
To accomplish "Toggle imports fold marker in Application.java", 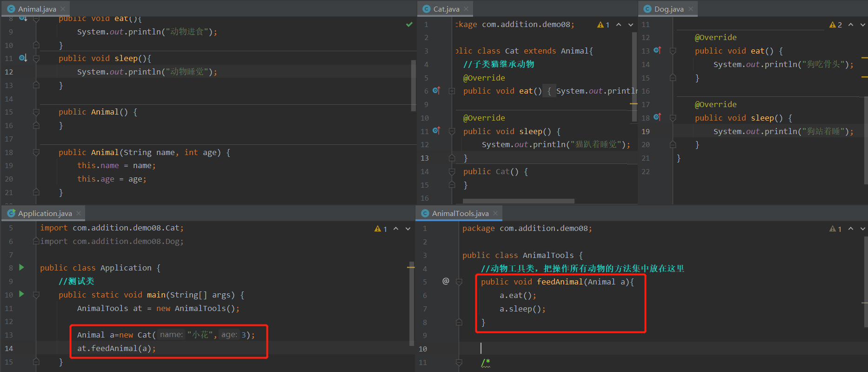I will [36, 241].
